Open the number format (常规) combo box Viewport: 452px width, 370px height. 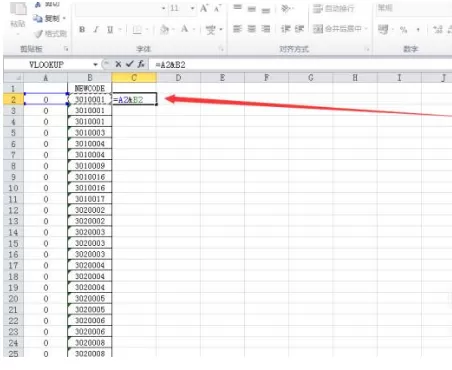[x=413, y=8]
